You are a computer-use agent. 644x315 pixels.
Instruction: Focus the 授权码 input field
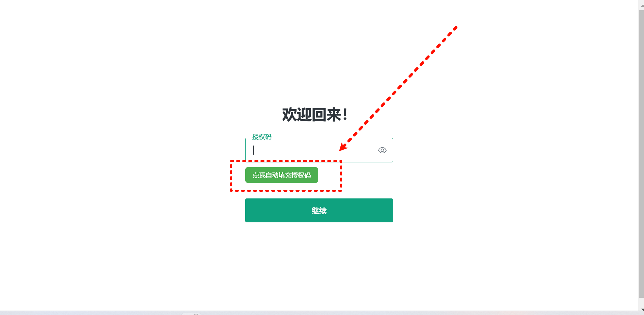(319, 150)
